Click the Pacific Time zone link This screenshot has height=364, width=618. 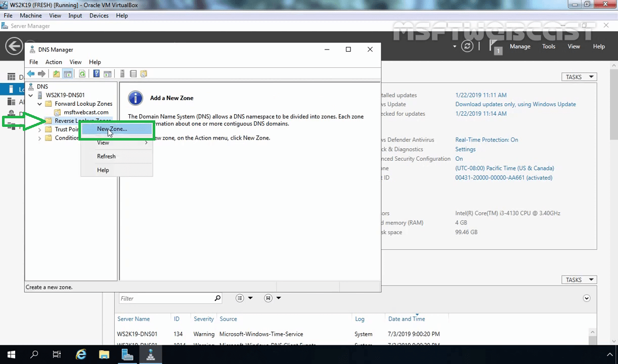[505, 168]
